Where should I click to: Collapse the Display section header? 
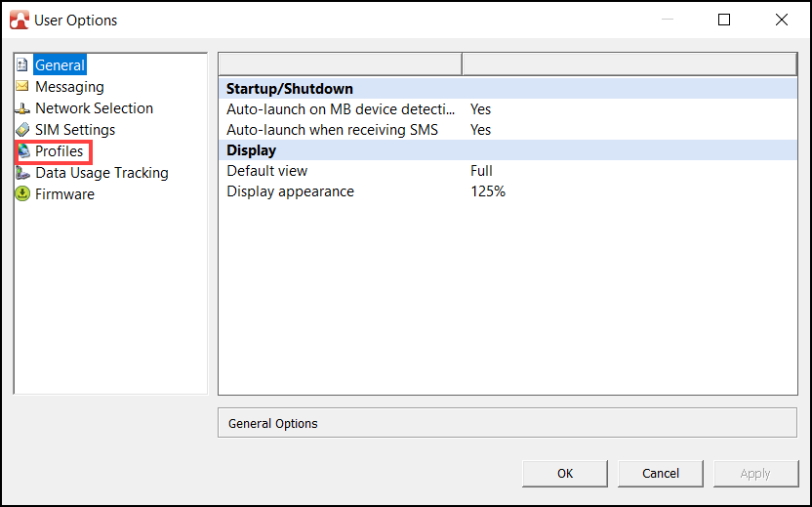tap(252, 150)
